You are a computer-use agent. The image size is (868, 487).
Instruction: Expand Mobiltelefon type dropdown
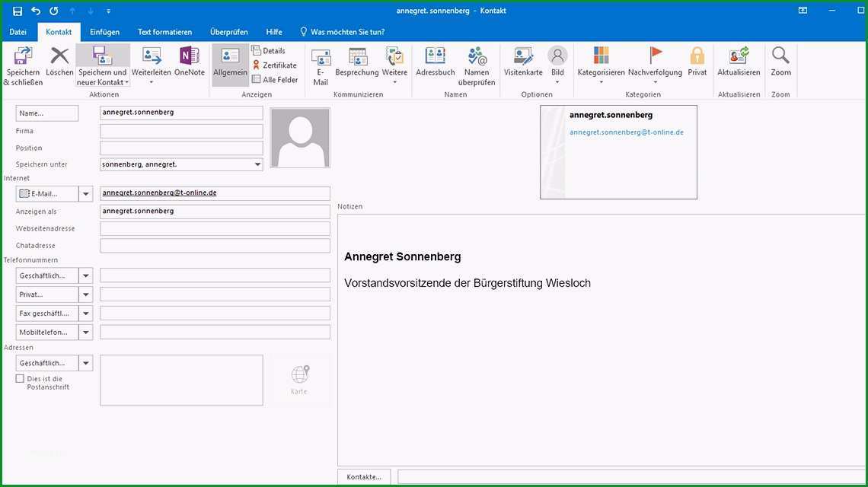click(x=86, y=332)
